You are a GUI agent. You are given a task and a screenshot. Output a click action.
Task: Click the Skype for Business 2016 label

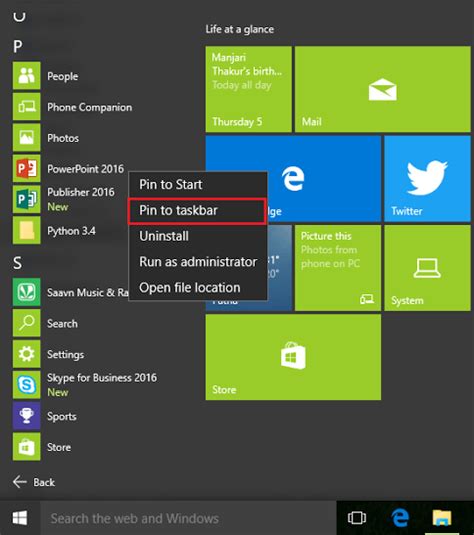[102, 378]
